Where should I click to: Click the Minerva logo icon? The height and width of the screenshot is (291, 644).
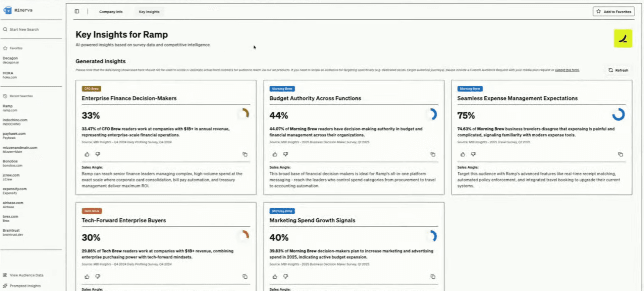[x=7, y=10]
